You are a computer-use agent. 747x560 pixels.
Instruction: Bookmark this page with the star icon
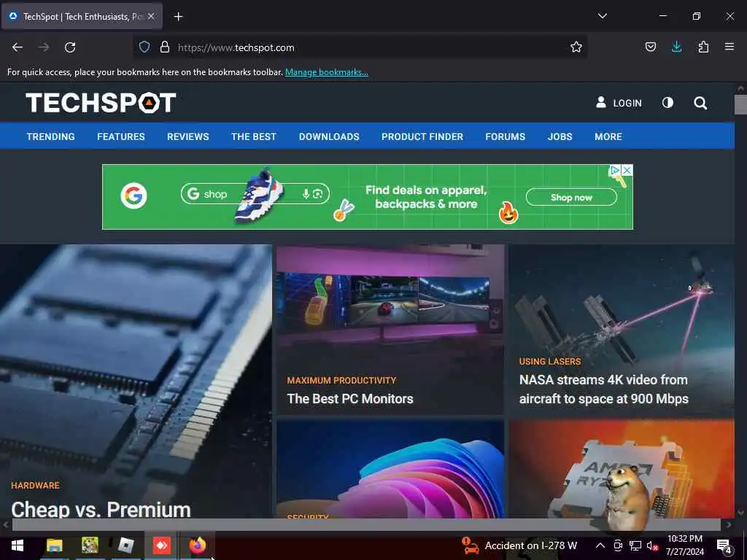pyautogui.click(x=576, y=47)
